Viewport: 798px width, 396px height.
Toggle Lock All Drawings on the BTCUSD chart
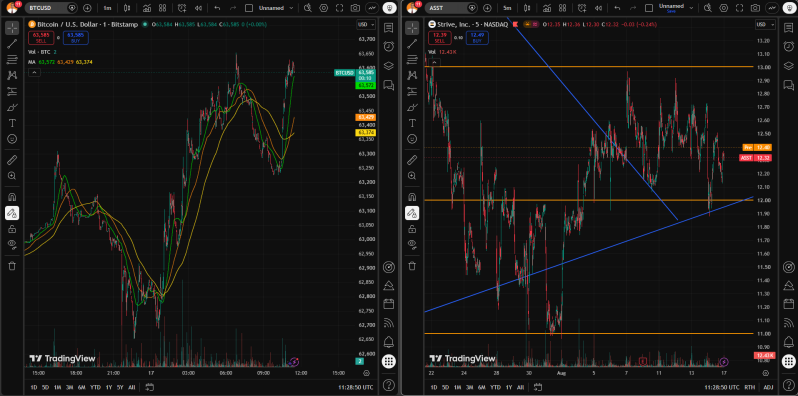tap(12, 230)
